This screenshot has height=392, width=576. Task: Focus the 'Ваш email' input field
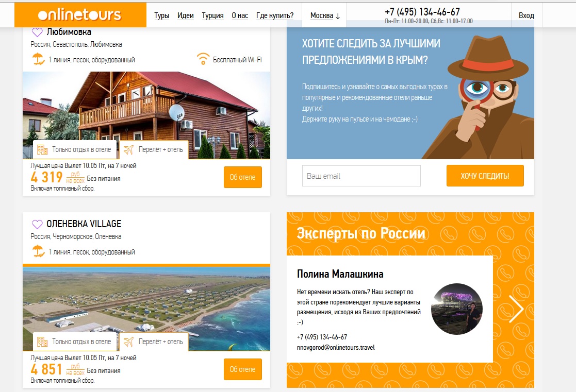coord(361,176)
